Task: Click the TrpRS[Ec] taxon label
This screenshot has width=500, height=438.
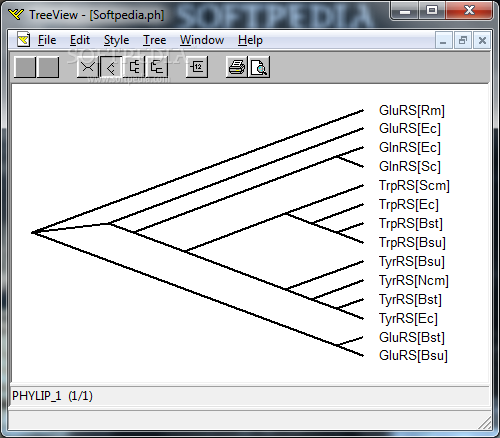Action: click(x=409, y=204)
